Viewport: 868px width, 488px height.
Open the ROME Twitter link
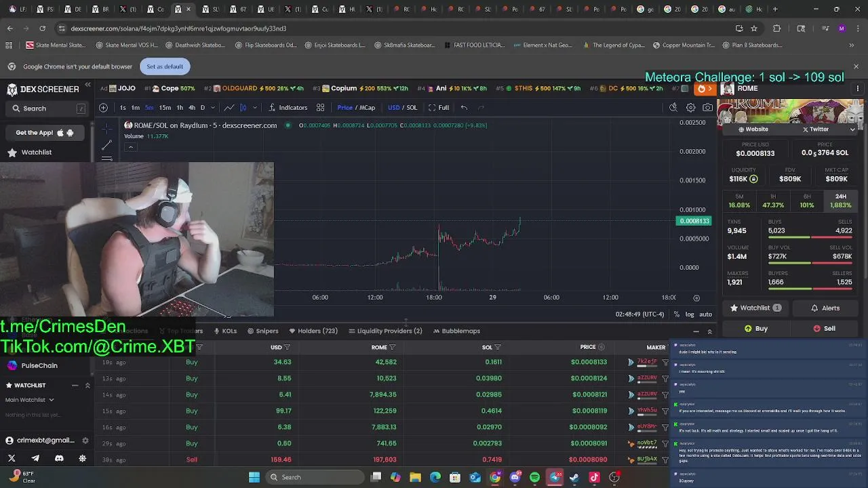816,129
